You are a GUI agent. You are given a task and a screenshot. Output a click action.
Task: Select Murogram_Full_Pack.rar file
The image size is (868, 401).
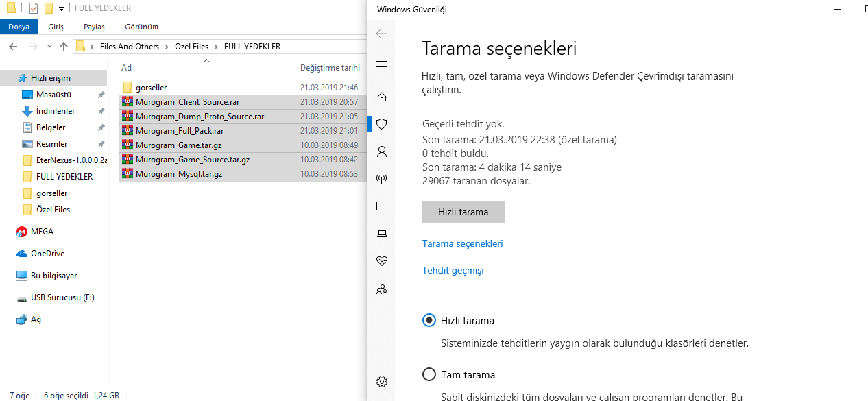[180, 131]
